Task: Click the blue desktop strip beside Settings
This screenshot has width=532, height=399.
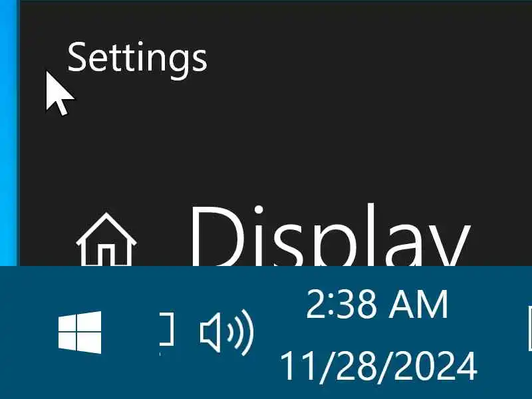Action: (9, 133)
